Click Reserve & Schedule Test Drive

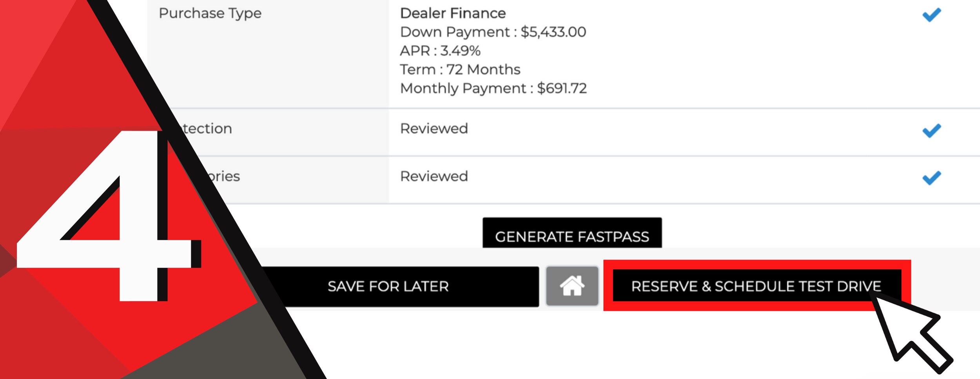756,286
